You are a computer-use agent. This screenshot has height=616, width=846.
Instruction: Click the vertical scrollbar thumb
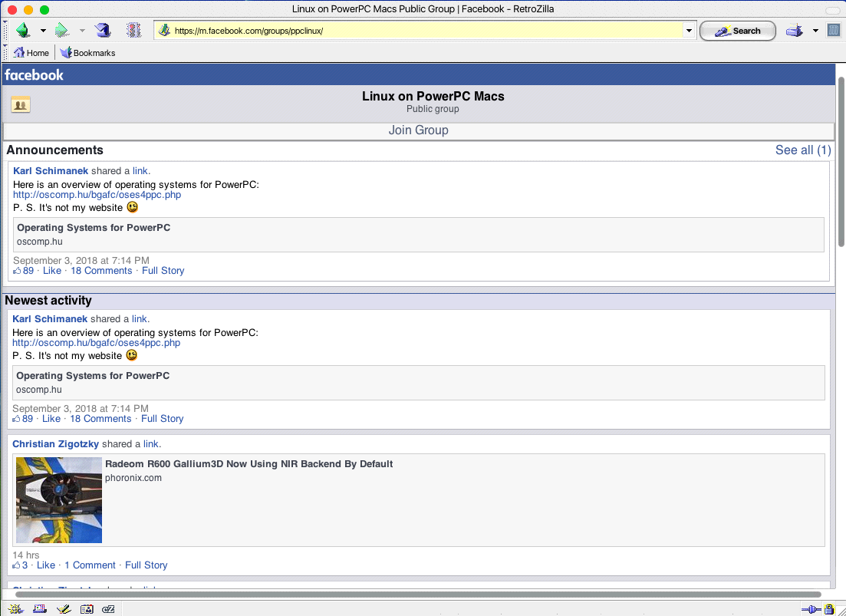(841, 162)
